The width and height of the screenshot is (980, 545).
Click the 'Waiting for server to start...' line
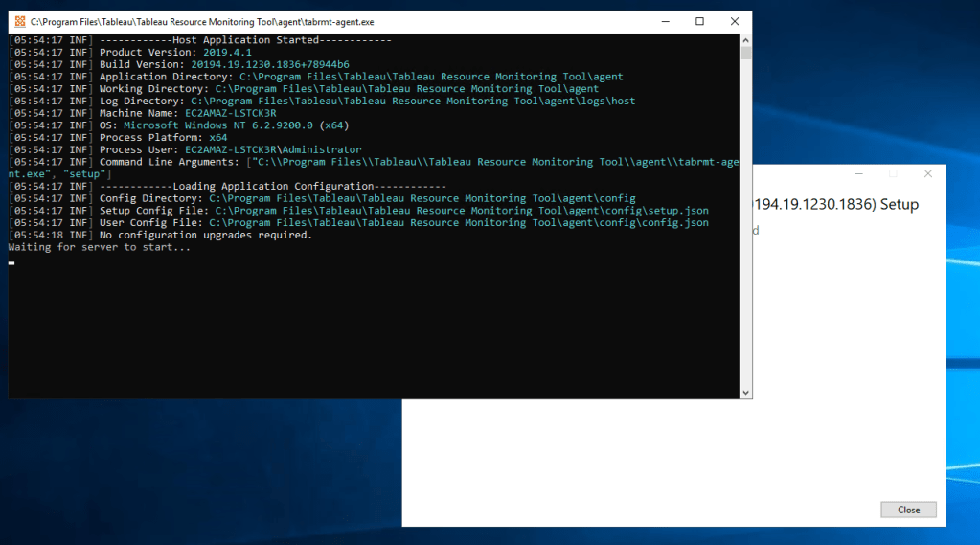[x=100, y=247]
